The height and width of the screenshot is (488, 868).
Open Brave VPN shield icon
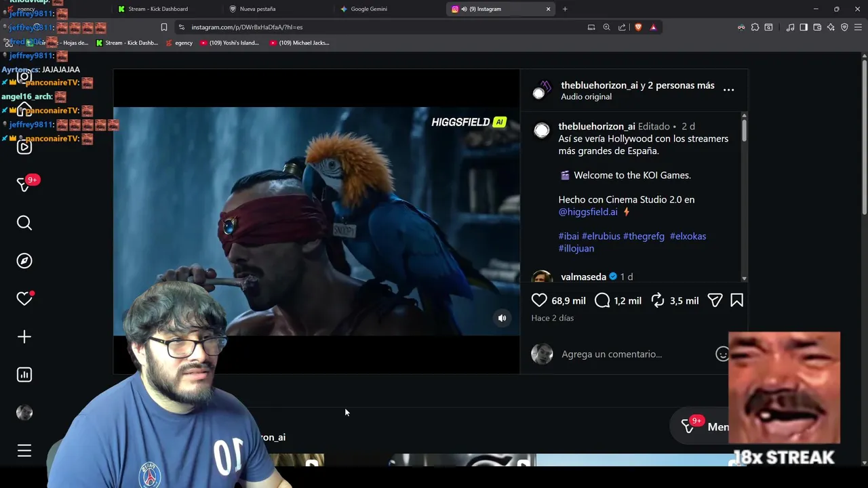[x=844, y=27]
